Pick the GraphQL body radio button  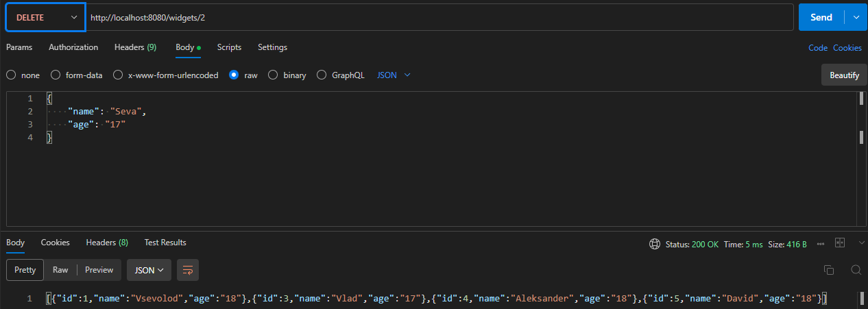[322, 75]
